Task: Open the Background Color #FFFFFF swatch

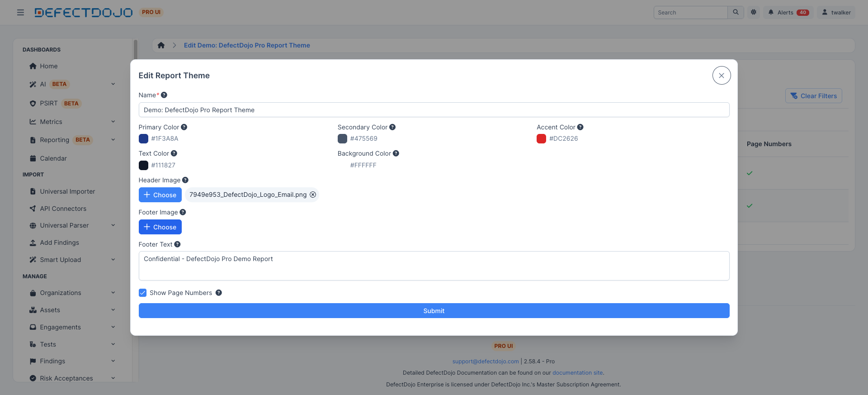Action: [x=342, y=165]
